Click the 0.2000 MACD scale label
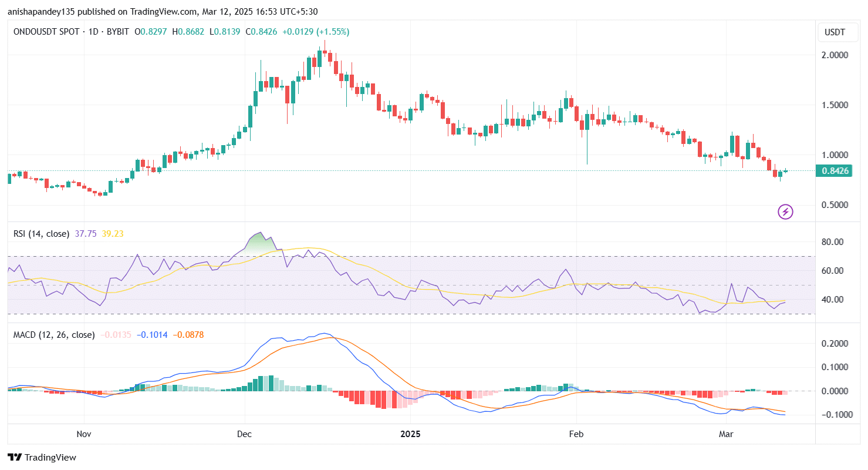This screenshot has height=470, width=868. coord(835,343)
